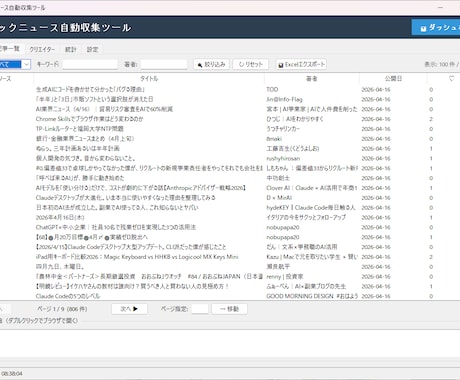Open the ダッシュボード button in the header

pyautogui.click(x=436, y=28)
